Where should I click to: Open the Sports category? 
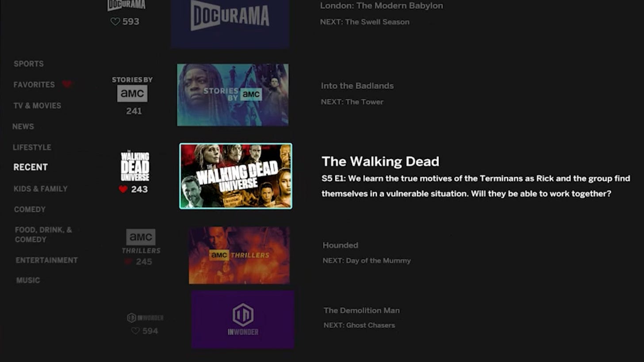coord(28,64)
